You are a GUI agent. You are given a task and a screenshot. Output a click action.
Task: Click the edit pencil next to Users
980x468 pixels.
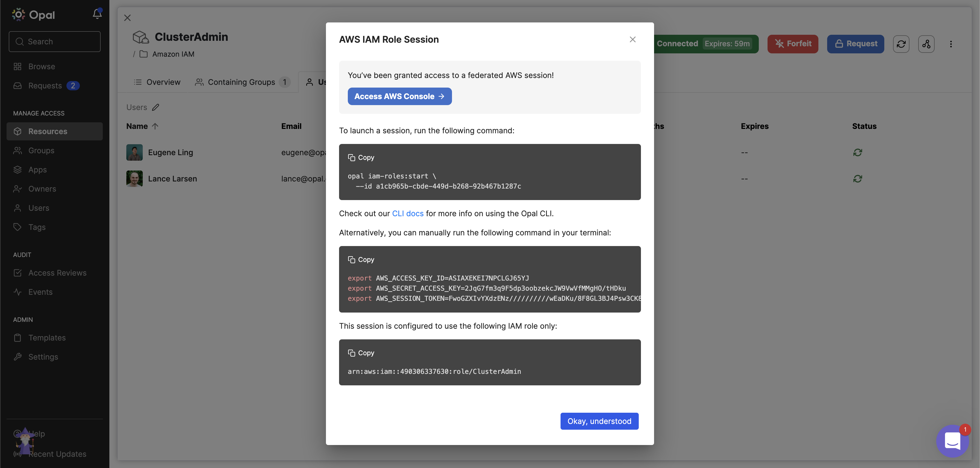156,107
